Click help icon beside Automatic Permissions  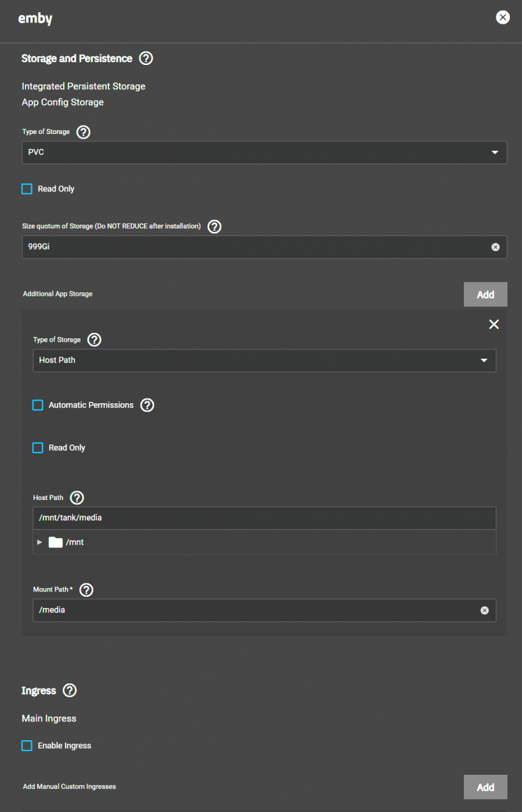pyautogui.click(x=147, y=405)
